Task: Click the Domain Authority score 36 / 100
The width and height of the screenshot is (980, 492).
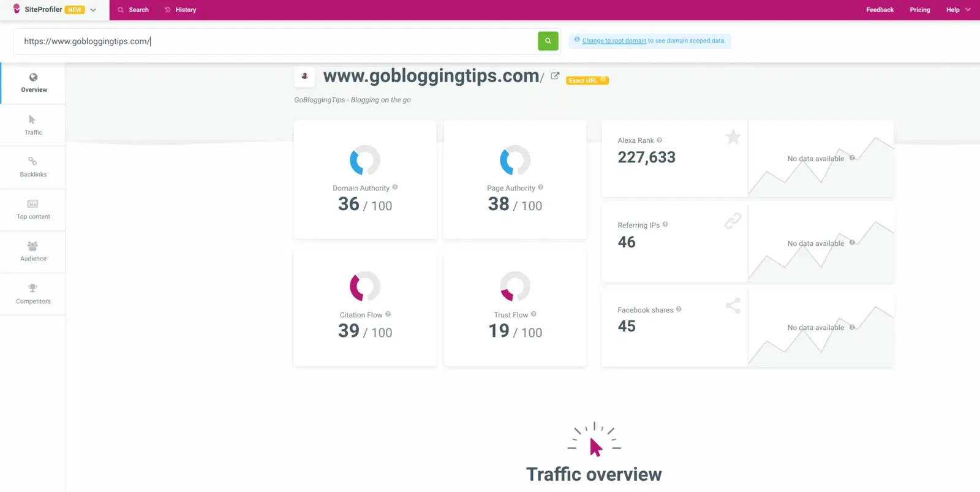Action: (365, 204)
